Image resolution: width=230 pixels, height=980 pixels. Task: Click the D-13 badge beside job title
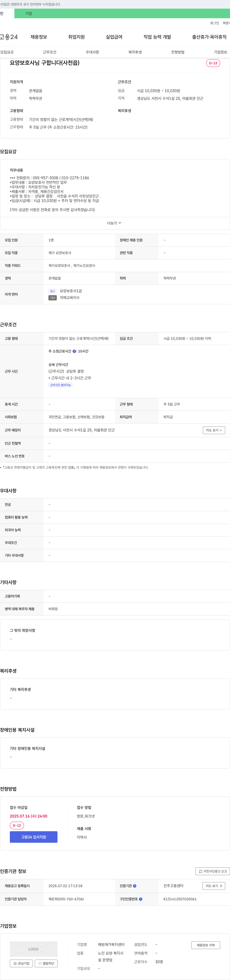coord(213,63)
